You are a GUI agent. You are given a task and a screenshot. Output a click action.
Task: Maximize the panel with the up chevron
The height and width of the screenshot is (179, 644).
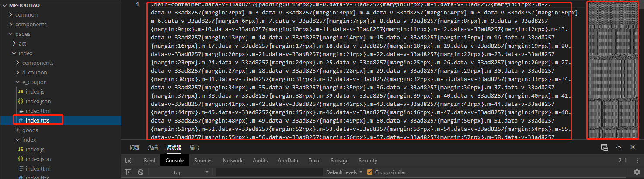619,147
